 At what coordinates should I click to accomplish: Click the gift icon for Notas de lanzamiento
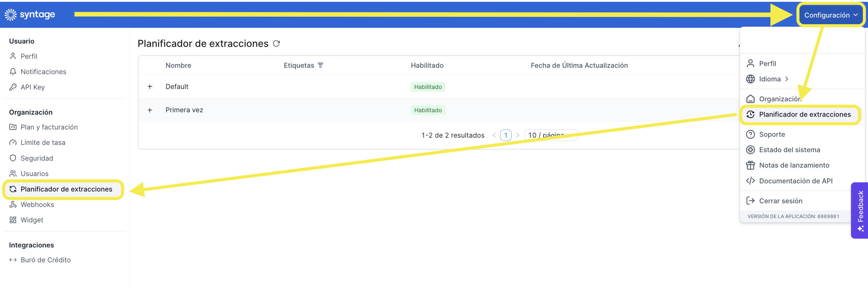click(751, 165)
